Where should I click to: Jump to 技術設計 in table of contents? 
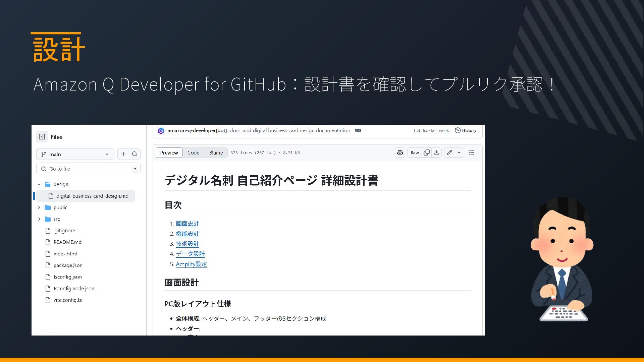tap(187, 244)
